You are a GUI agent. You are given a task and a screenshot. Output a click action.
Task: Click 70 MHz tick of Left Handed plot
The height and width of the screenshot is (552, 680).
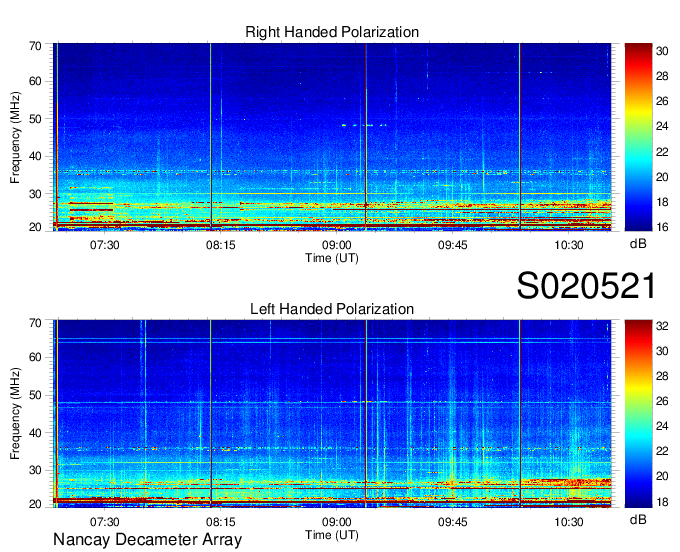pyautogui.click(x=35, y=323)
